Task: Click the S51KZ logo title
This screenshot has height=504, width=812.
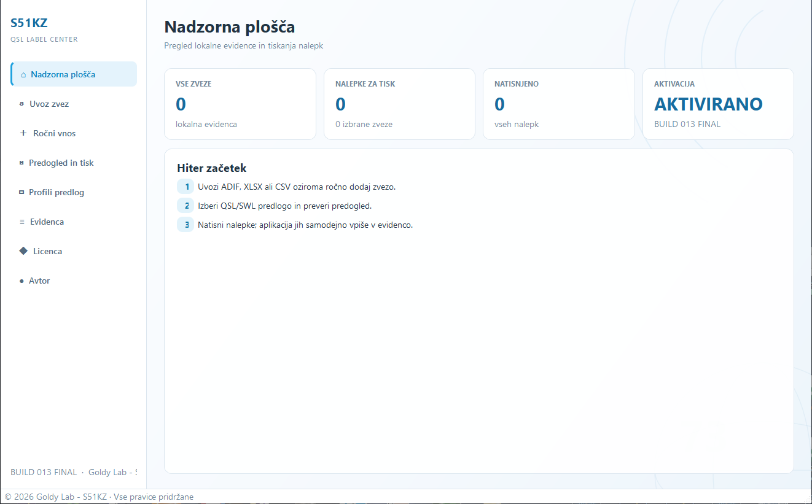Action: point(29,23)
